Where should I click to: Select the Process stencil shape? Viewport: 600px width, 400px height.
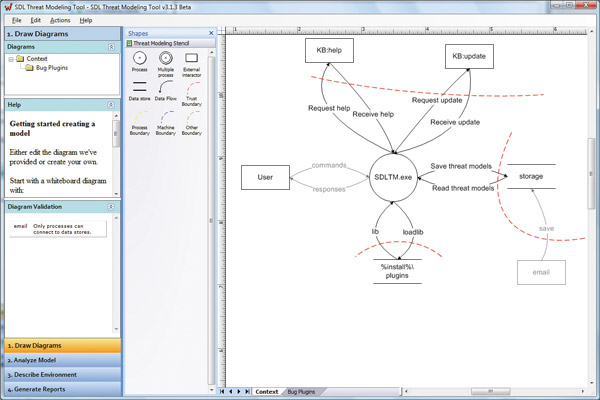[140, 62]
